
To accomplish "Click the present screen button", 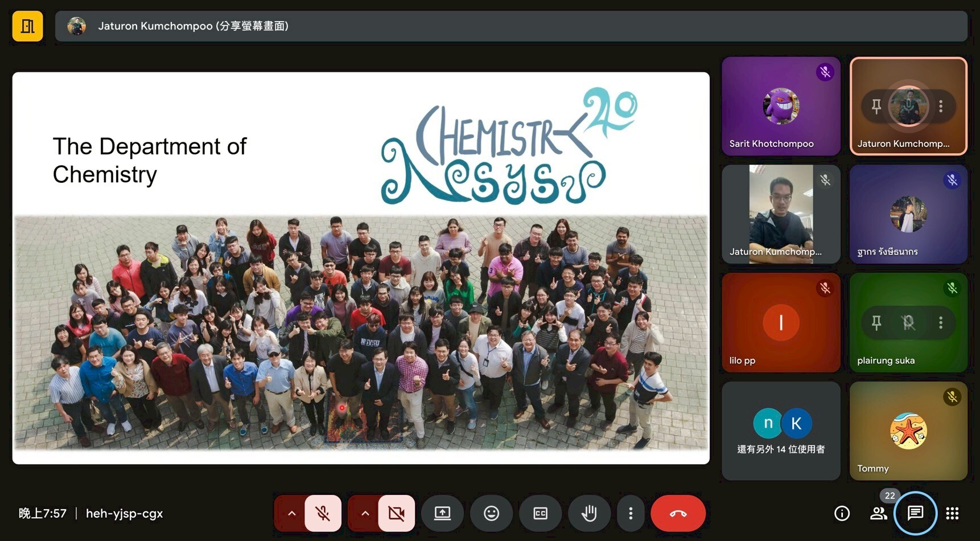I will [x=442, y=513].
